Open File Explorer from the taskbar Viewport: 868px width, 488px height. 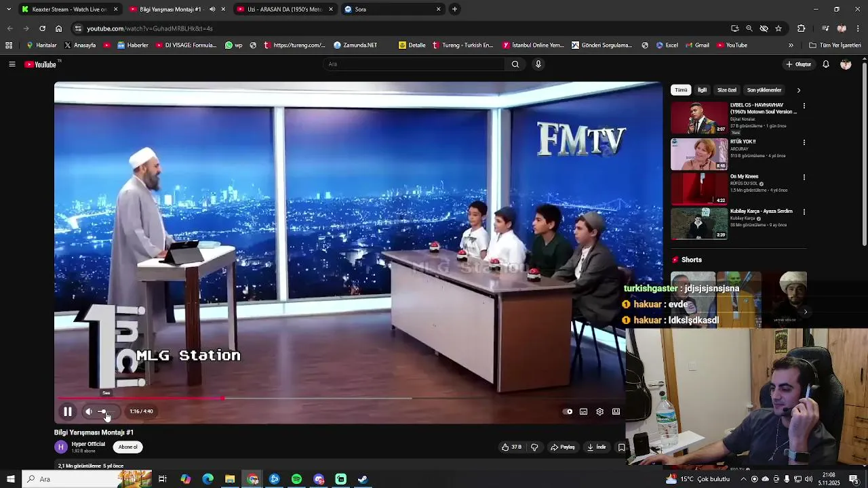coord(230,479)
